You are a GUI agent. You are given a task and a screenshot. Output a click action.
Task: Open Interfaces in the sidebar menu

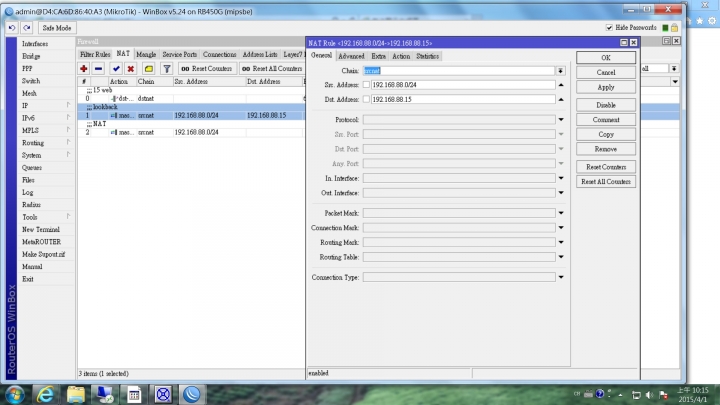(35, 44)
